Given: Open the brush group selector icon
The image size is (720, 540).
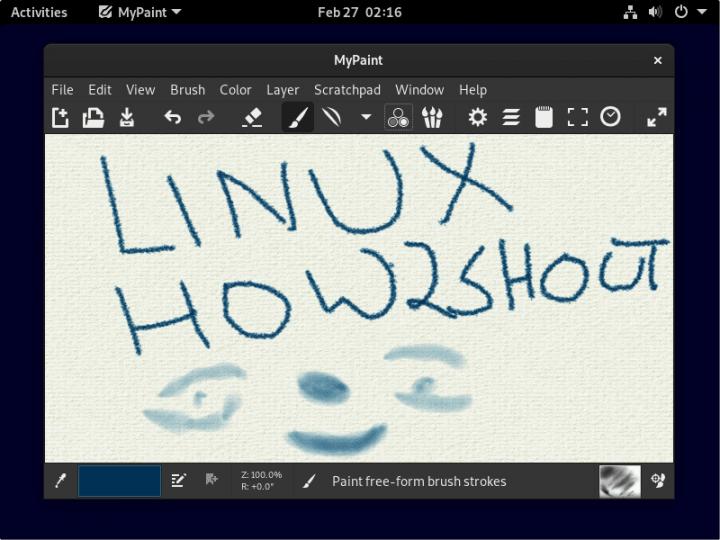Looking at the screenshot, I should (x=432, y=118).
